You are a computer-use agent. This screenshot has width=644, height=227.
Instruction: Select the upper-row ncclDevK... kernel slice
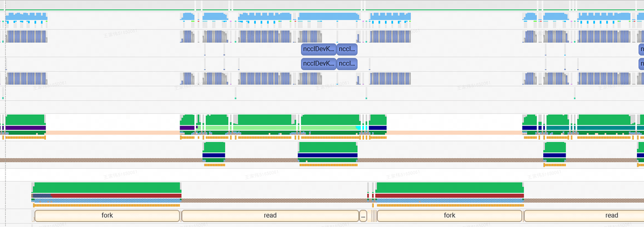[x=318, y=49]
